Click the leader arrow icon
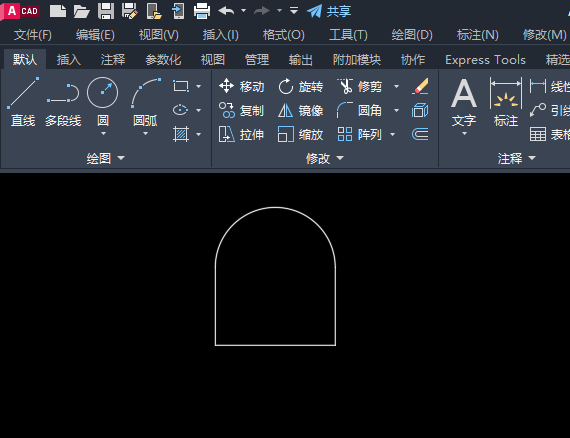Image resolution: width=570 pixels, height=438 pixels. (x=538, y=110)
